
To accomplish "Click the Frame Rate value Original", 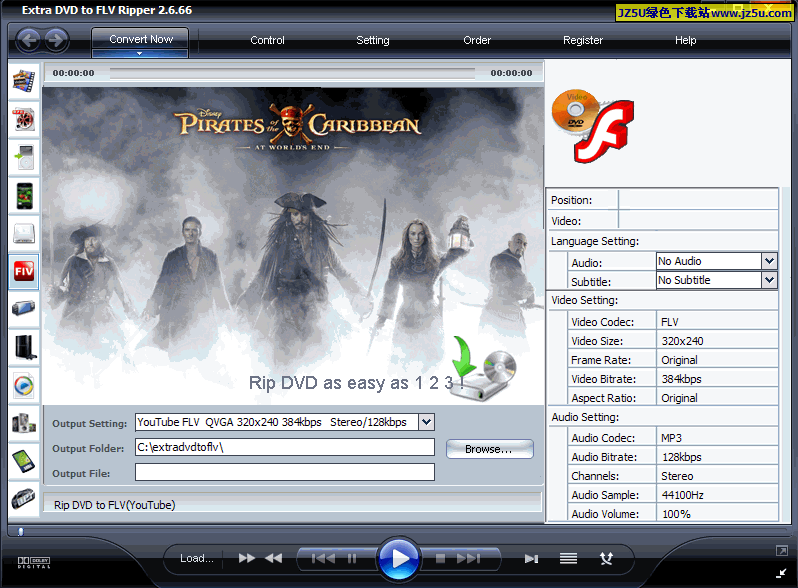I will point(679,360).
